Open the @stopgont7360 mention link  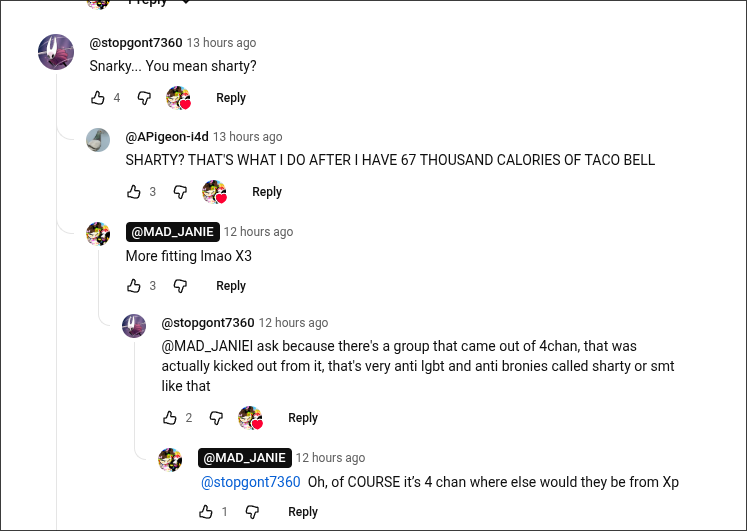tap(251, 482)
